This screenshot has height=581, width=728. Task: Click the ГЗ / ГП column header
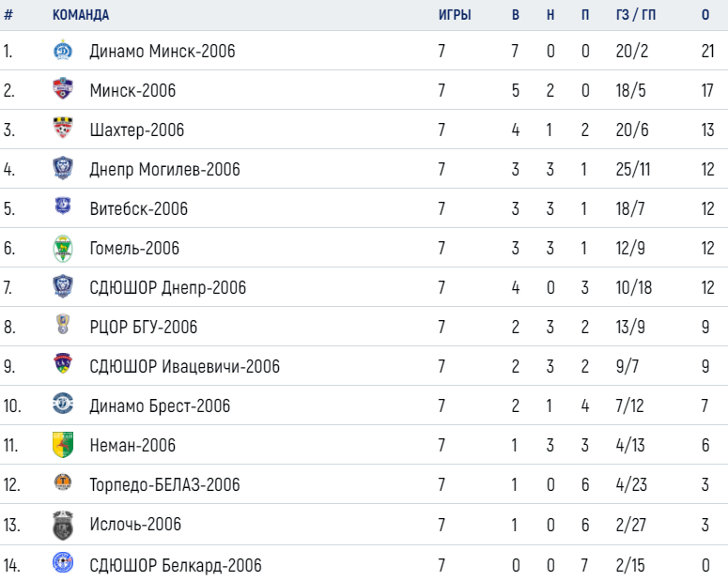coord(636,15)
